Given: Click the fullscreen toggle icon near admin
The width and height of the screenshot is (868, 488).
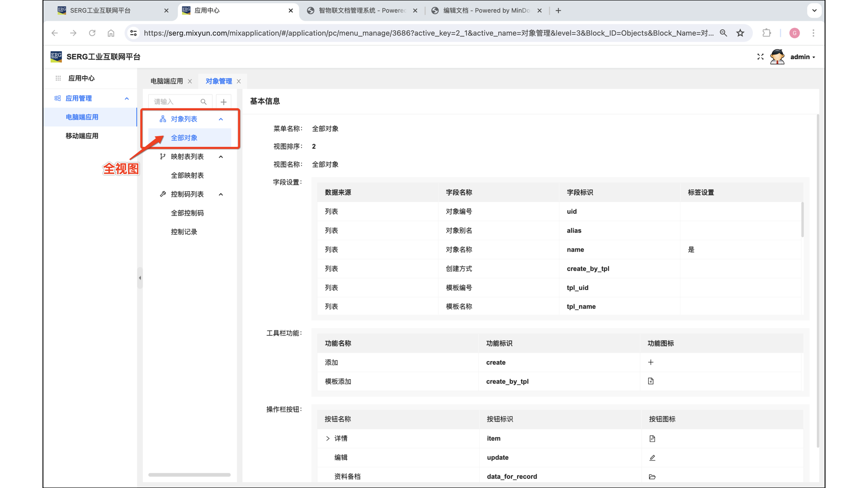Looking at the screenshot, I should 760,57.
